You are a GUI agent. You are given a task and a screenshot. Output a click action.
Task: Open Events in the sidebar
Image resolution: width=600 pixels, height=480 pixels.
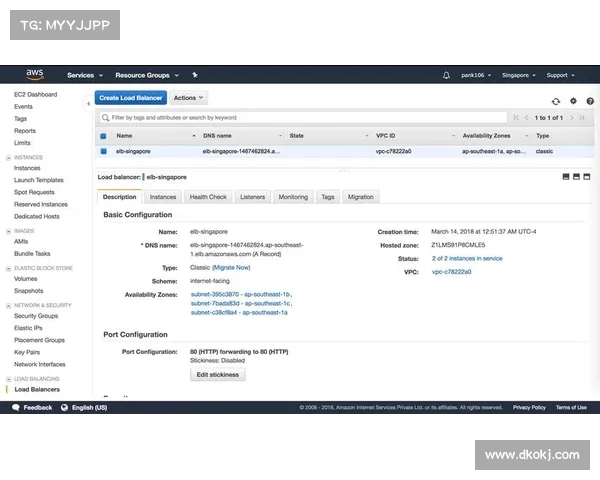coord(23,107)
